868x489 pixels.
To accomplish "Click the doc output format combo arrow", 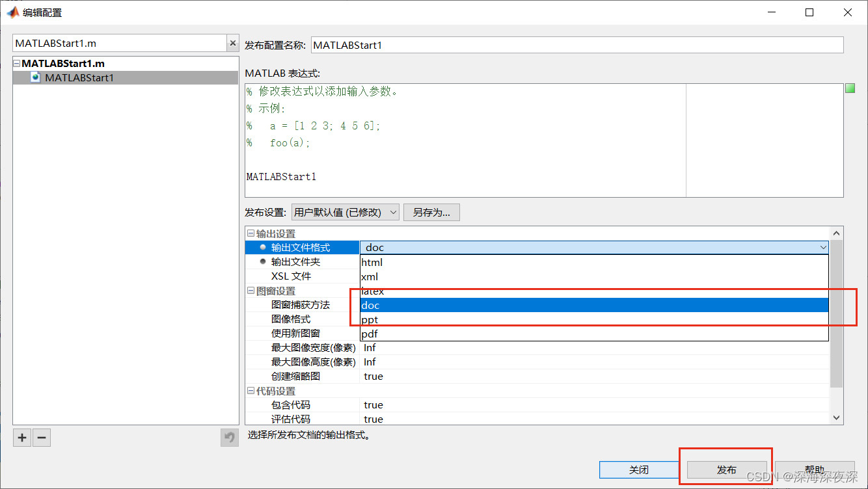I will (x=823, y=247).
